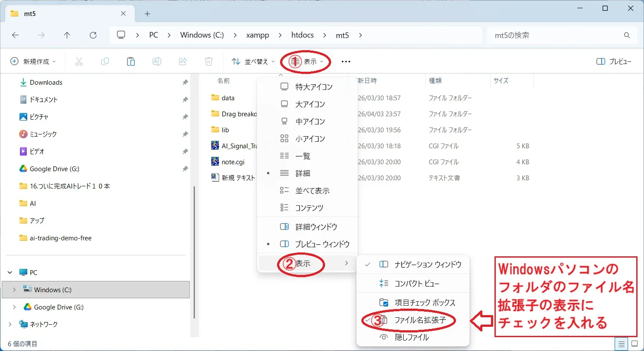Select 特大アイコン from view menu
Viewport: 644px width, 351px height.
[x=314, y=87]
